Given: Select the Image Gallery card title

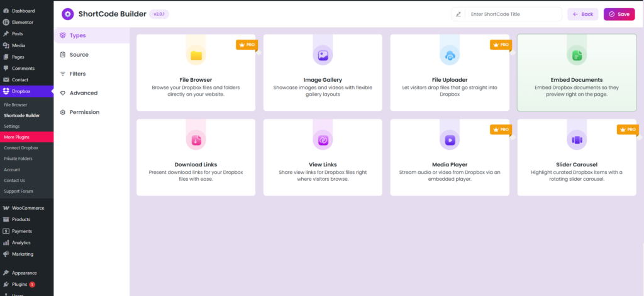Looking at the screenshot, I should 323,80.
